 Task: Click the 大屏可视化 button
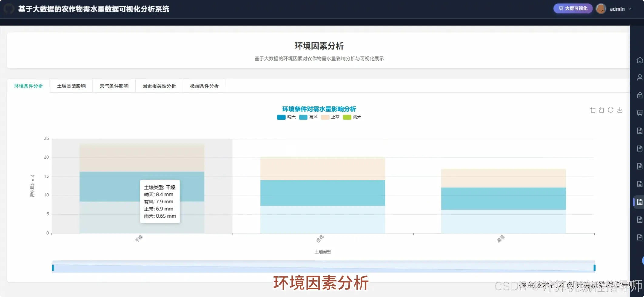coord(572,8)
